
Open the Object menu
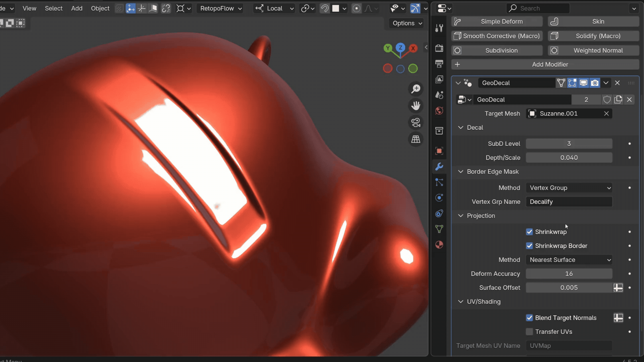pos(100,8)
